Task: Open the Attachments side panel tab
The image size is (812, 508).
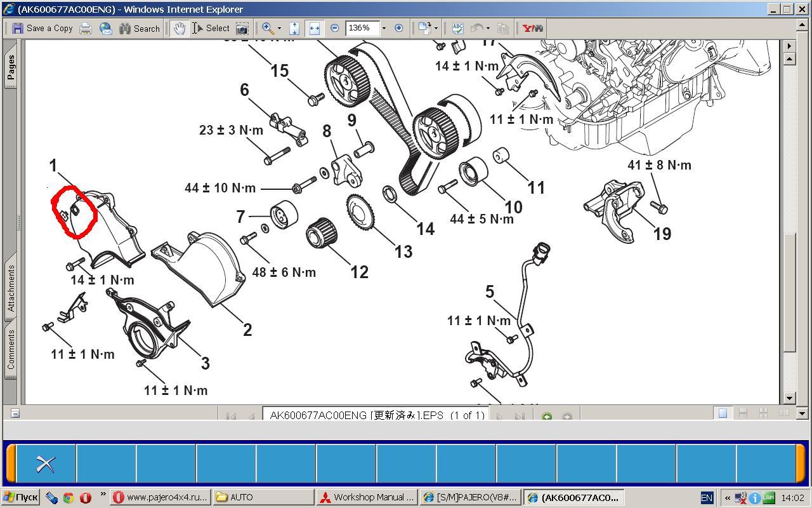Action: coord(11,288)
